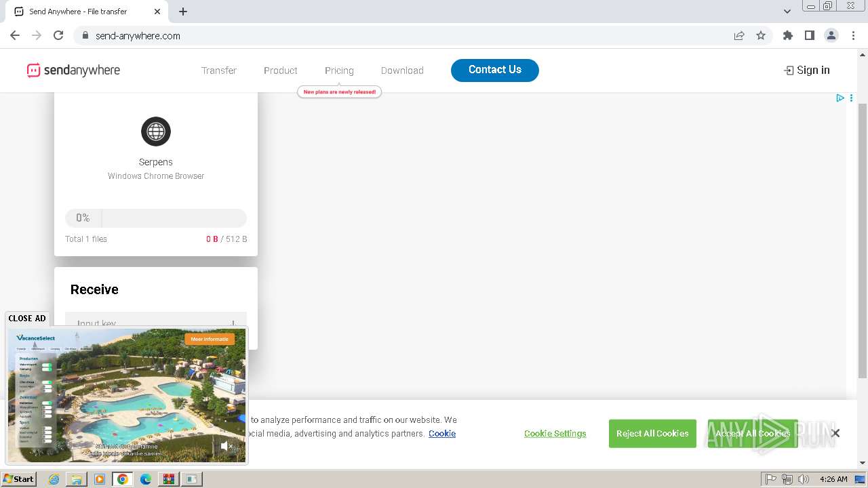868x488 pixels.
Task: Open the Cookie policy link
Action: pyautogui.click(x=442, y=434)
